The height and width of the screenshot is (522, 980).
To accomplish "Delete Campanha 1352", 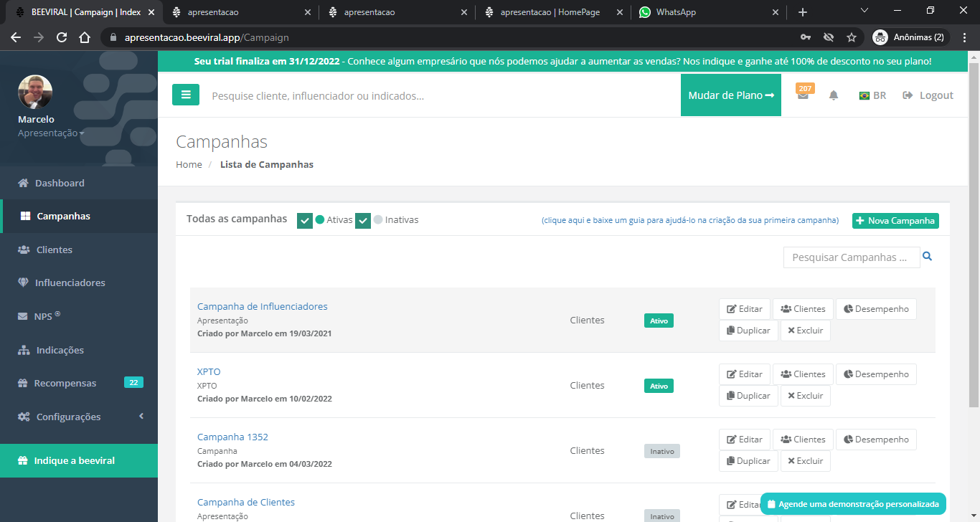I will (806, 461).
